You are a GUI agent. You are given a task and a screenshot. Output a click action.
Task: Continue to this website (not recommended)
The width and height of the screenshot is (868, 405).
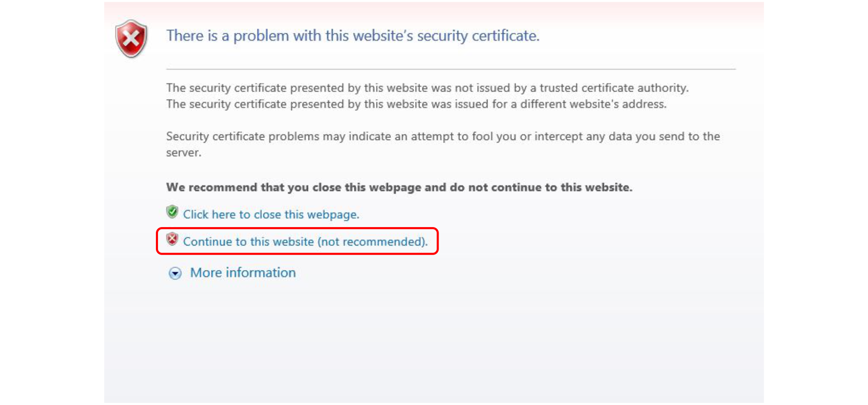click(x=306, y=241)
